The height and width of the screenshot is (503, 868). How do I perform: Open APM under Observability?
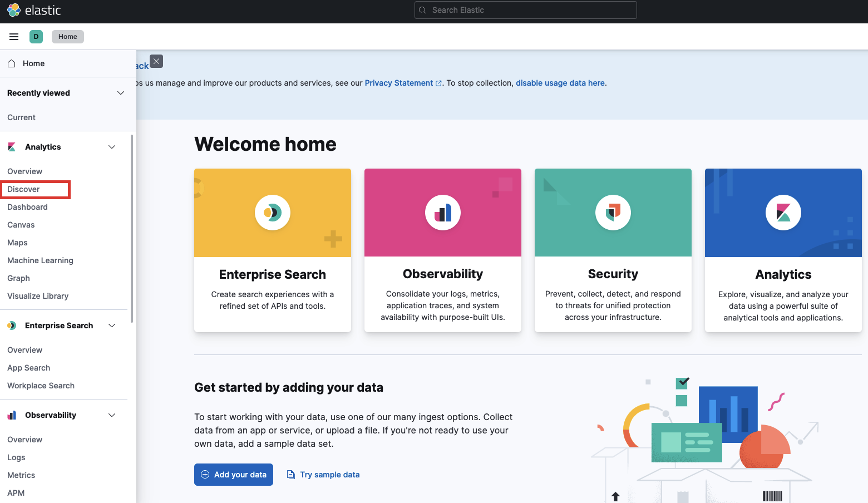(16, 493)
